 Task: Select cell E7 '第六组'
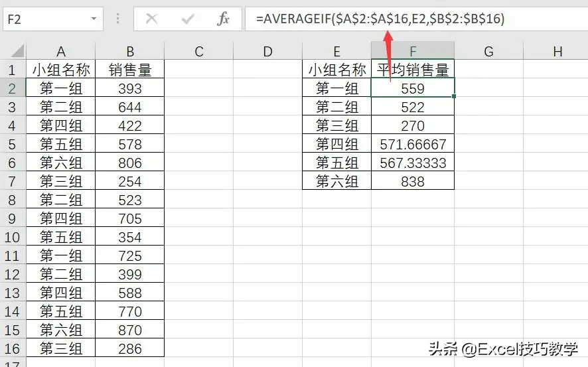336,181
